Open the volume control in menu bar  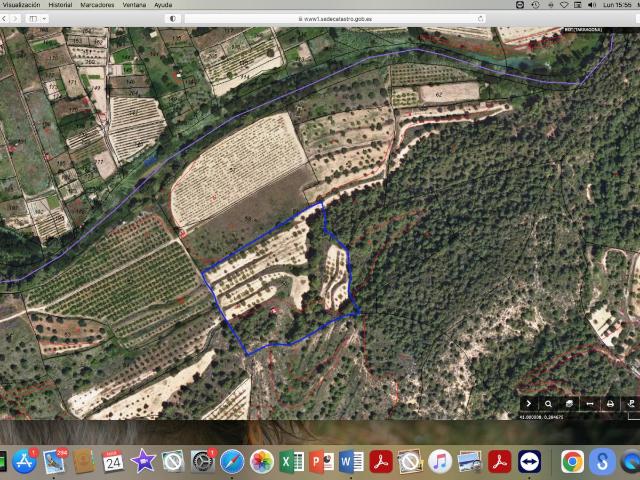[x=592, y=5]
